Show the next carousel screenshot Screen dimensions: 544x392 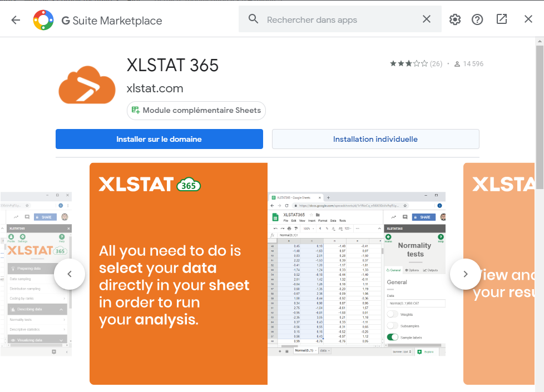(465, 274)
